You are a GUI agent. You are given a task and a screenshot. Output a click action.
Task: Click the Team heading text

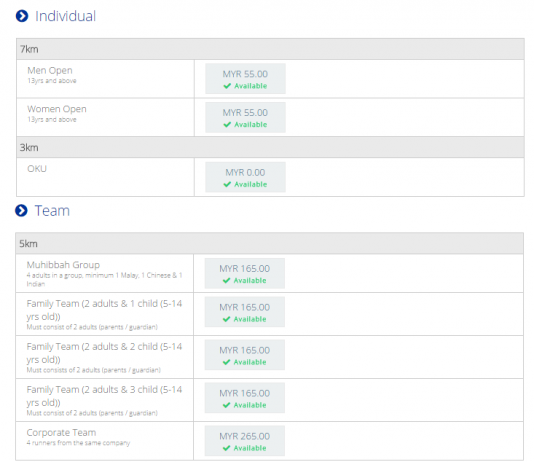[x=52, y=211]
